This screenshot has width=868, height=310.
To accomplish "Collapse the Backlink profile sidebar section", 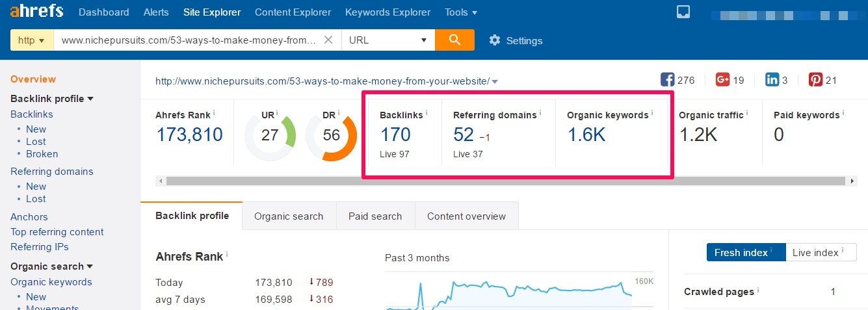I will coord(90,99).
